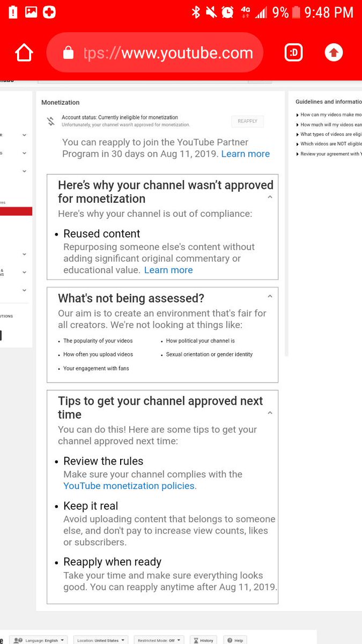Expand 'Which videos are NOT eligible' item
The height and width of the screenshot is (644, 362).
329,144
